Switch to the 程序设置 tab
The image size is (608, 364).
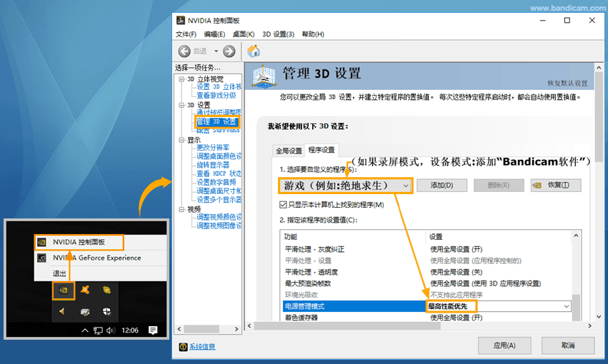(322, 150)
